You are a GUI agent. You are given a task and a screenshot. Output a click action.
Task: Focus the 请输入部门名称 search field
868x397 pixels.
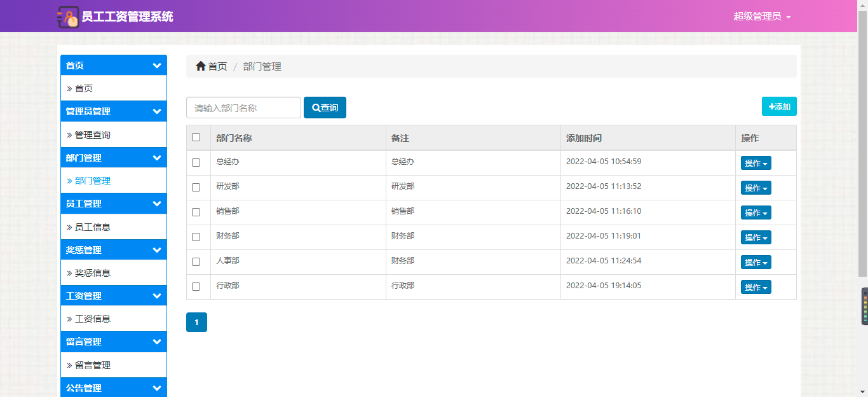(x=243, y=108)
